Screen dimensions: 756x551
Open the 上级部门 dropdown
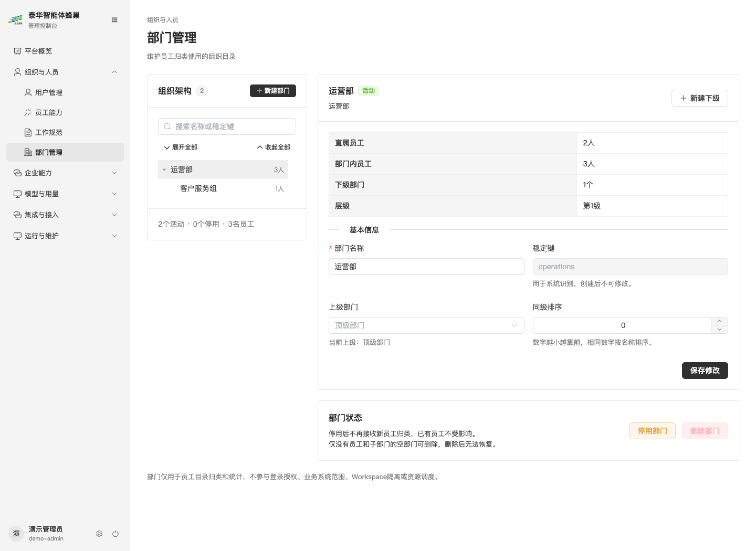coord(426,325)
